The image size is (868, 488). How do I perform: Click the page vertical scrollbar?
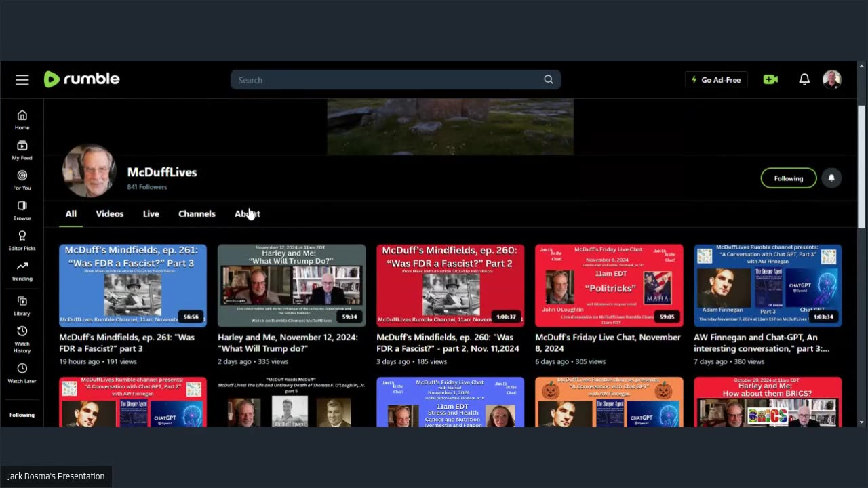click(861, 167)
